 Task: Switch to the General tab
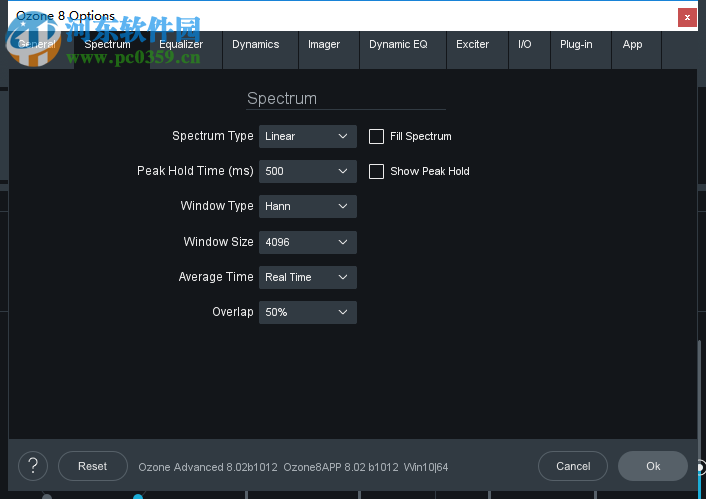coord(41,50)
